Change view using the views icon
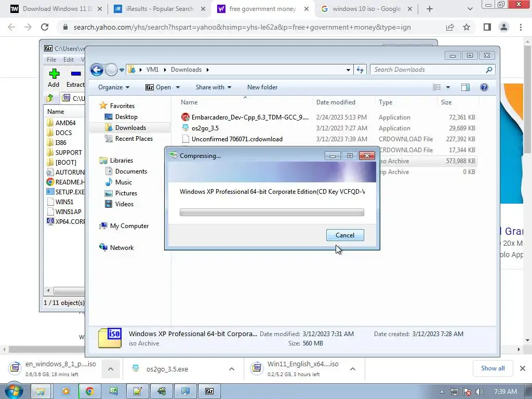The image size is (532, 399). pos(436,87)
